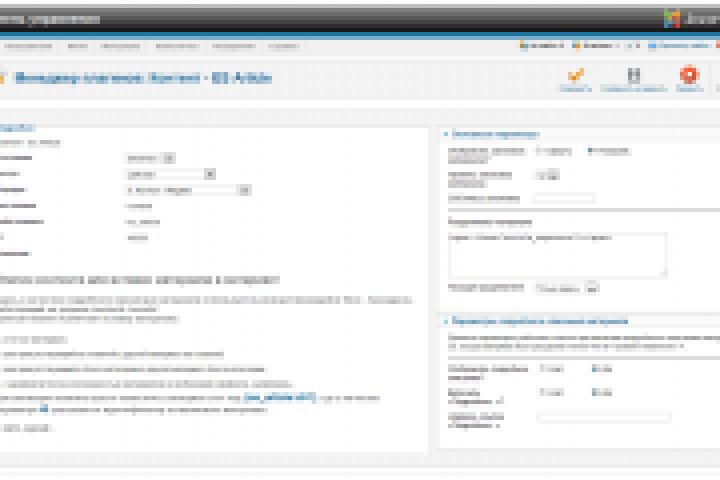Click the visitors count icon in status bar
The image size is (720, 480).
pyautogui.click(x=523, y=45)
